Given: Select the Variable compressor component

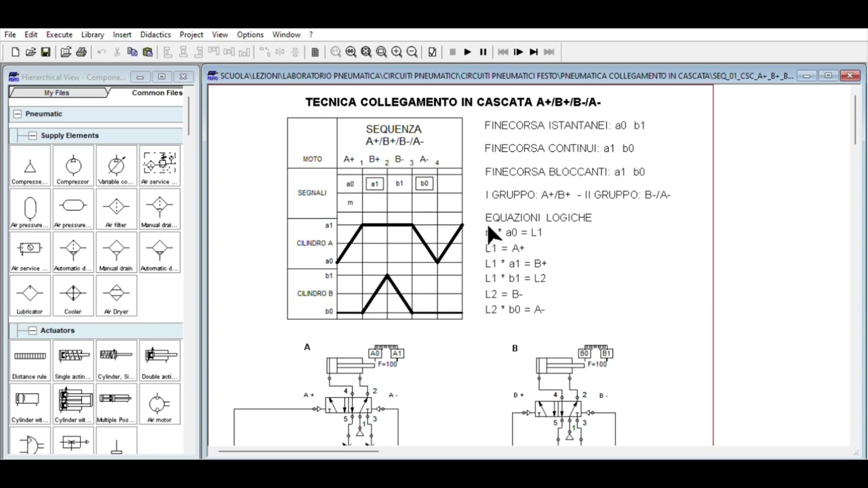Looking at the screenshot, I should tap(116, 166).
